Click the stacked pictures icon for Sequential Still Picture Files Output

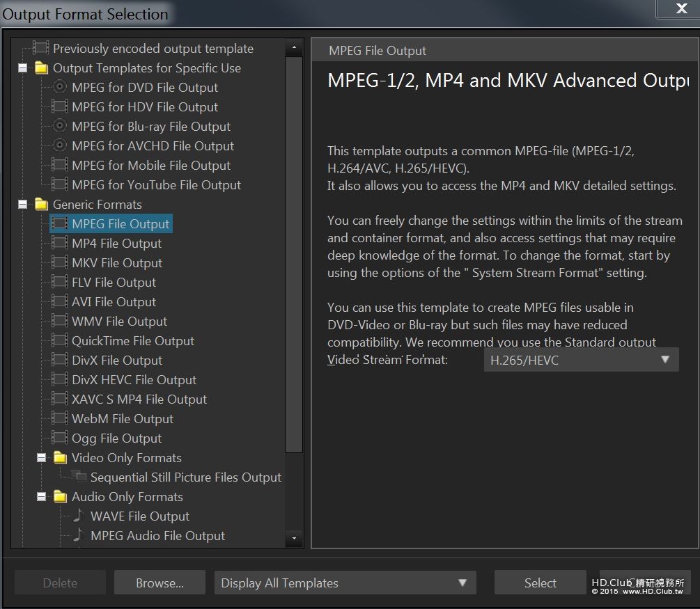point(79,477)
